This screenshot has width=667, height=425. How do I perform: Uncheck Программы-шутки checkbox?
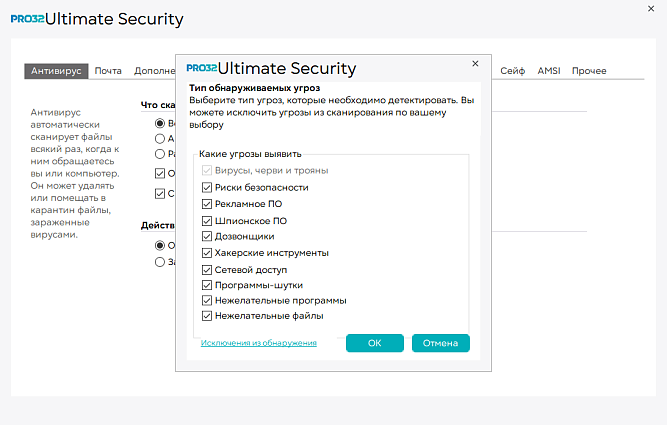(x=207, y=285)
